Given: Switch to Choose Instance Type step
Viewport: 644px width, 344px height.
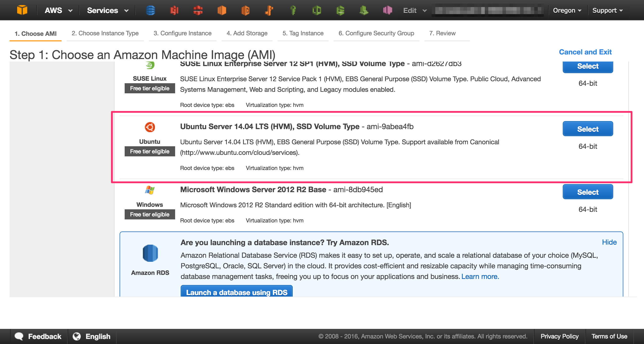Looking at the screenshot, I should tap(105, 33).
